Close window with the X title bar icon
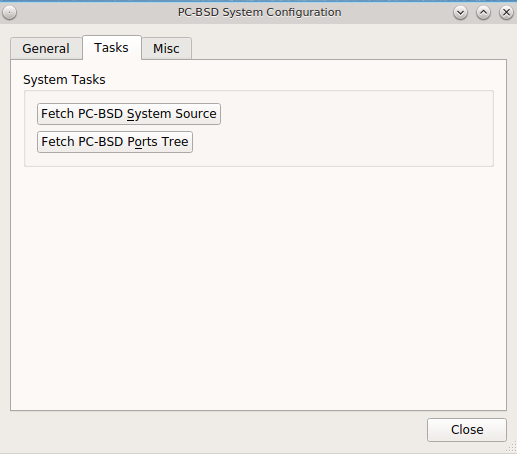 506,13
